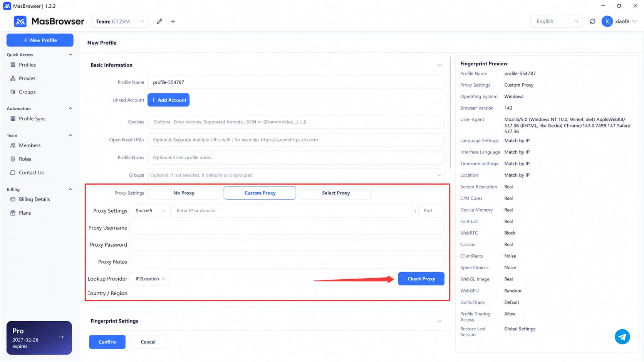Click the arrow on Pro plan card
644x362 pixels.
60,337
